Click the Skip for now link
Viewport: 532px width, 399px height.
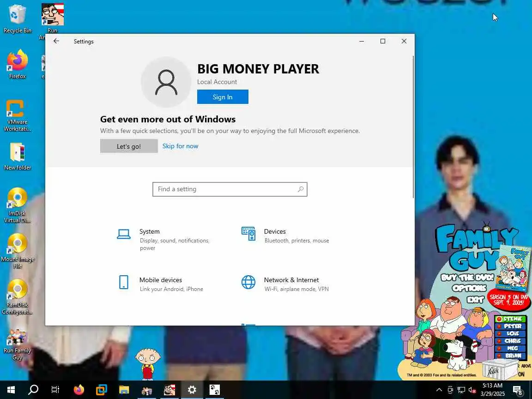point(180,146)
